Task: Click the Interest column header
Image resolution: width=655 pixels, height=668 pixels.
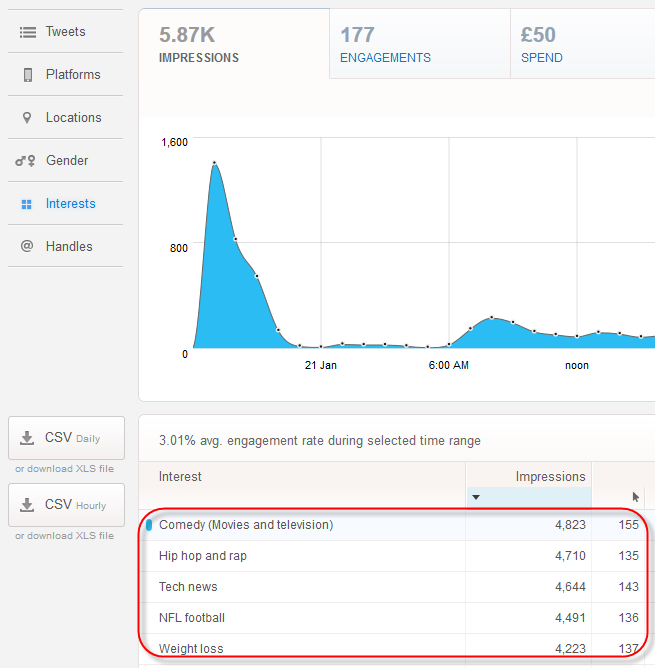Action: click(181, 477)
